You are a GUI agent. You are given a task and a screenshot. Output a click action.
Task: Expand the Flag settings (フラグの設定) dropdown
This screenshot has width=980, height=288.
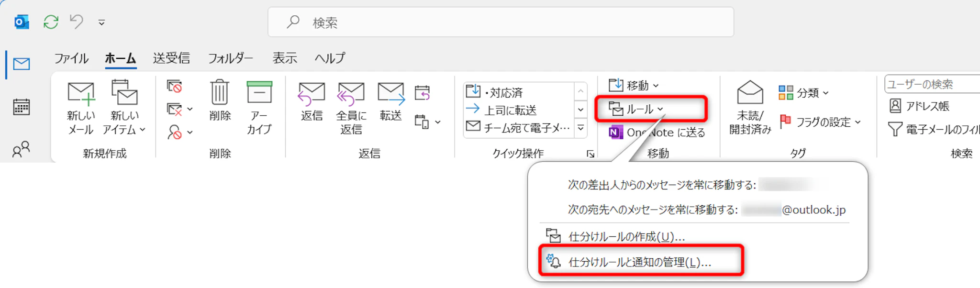[x=820, y=122]
